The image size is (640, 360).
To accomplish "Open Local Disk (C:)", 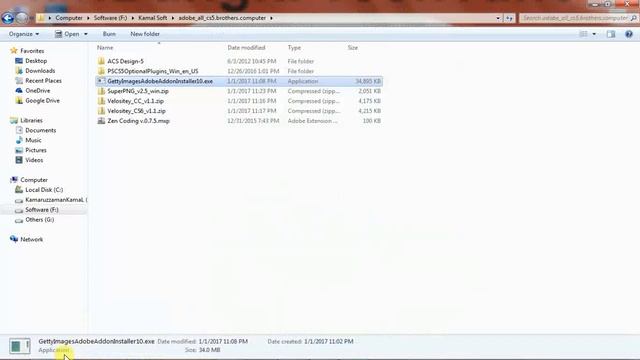I will pos(44,190).
